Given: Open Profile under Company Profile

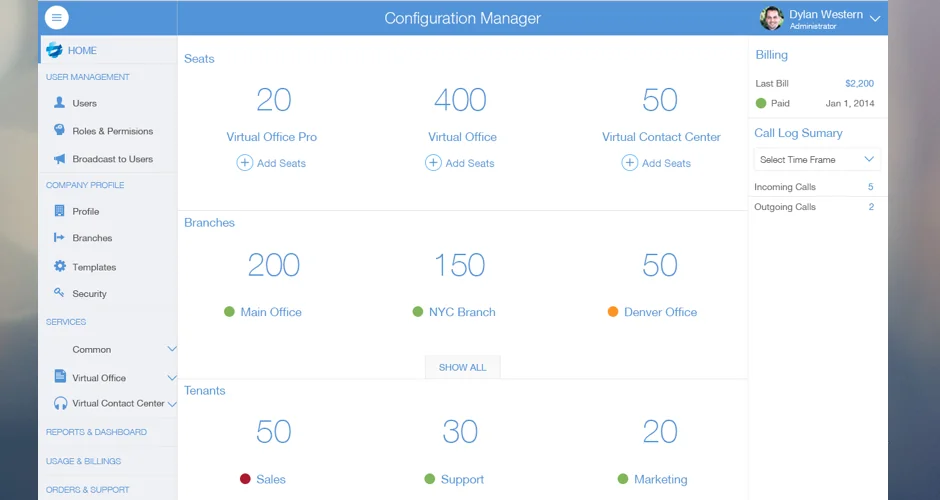Looking at the screenshot, I should 86,211.
